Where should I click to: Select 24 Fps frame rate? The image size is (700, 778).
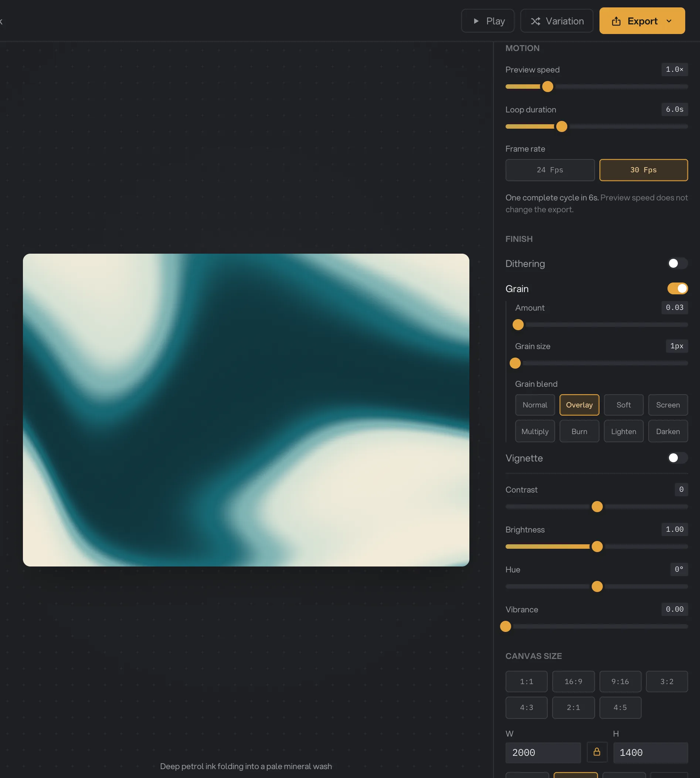tap(550, 170)
